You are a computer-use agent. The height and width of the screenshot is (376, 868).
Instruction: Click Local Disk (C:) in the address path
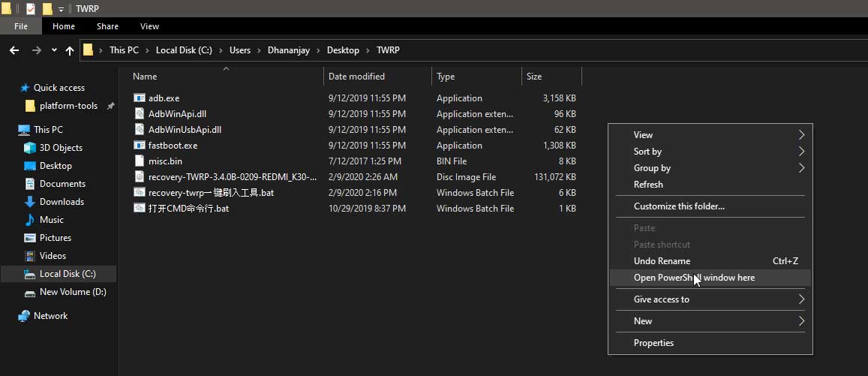click(x=184, y=50)
